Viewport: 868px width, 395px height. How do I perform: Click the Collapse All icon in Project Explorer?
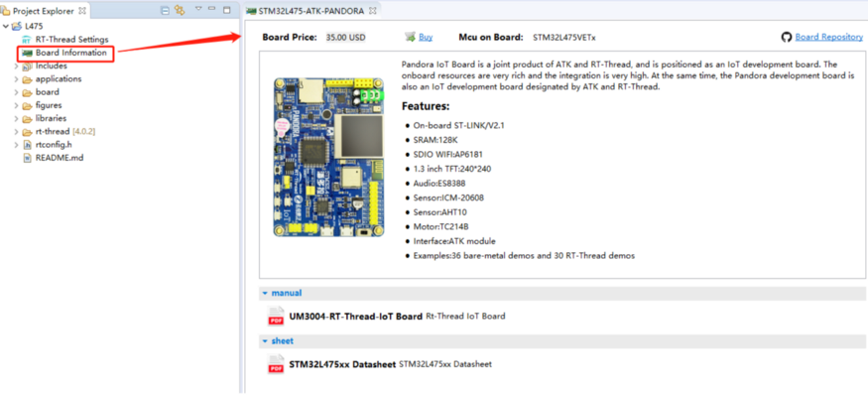pos(165,10)
